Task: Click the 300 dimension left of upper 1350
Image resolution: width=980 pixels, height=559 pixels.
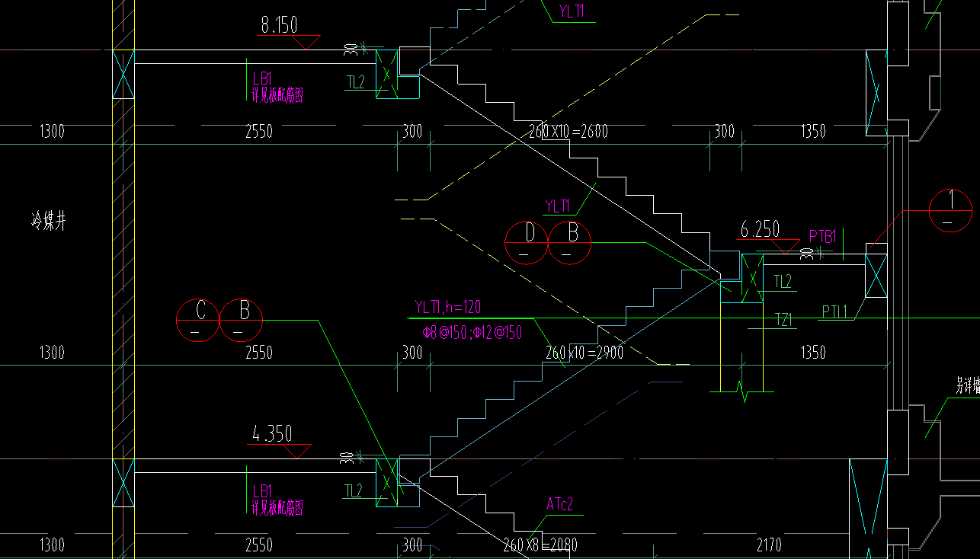Action: [724, 132]
